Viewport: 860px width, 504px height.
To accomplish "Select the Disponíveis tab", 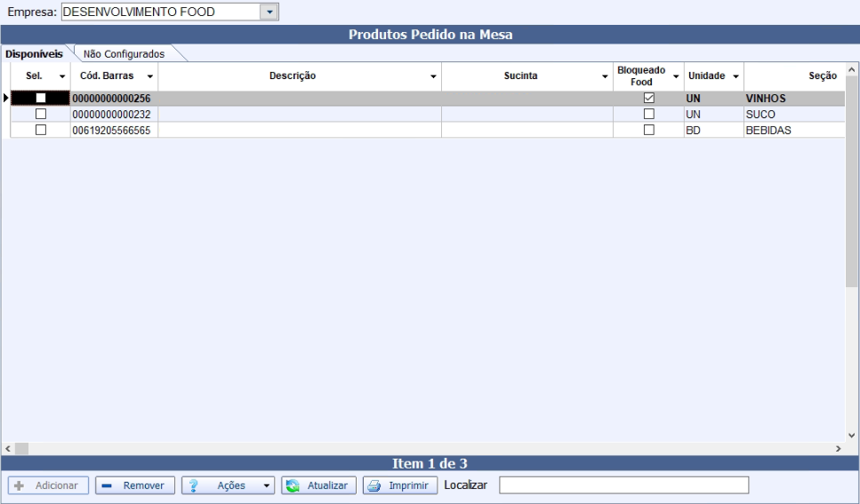I will point(33,54).
